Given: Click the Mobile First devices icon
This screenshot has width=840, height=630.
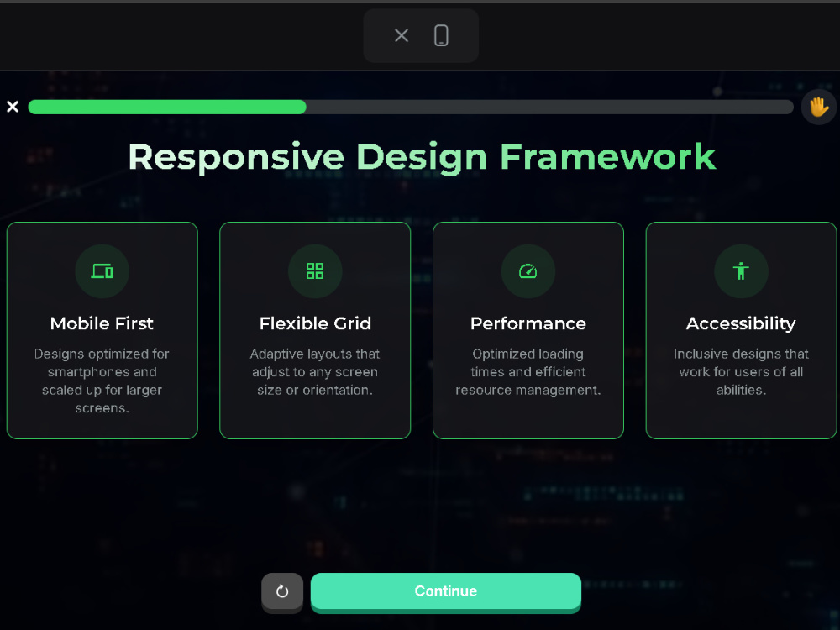Looking at the screenshot, I should click(x=102, y=271).
